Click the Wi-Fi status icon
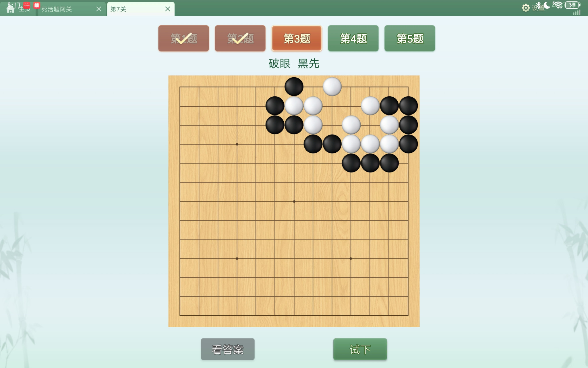 pos(558,5)
